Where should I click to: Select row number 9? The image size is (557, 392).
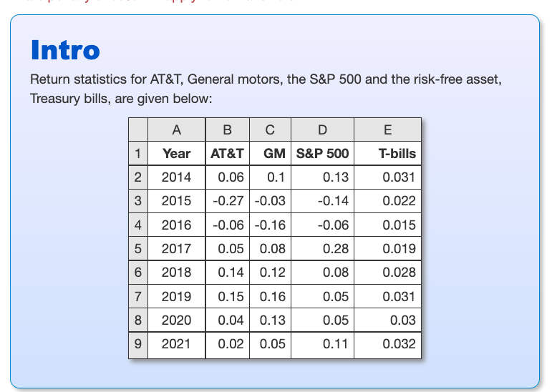click(x=138, y=344)
